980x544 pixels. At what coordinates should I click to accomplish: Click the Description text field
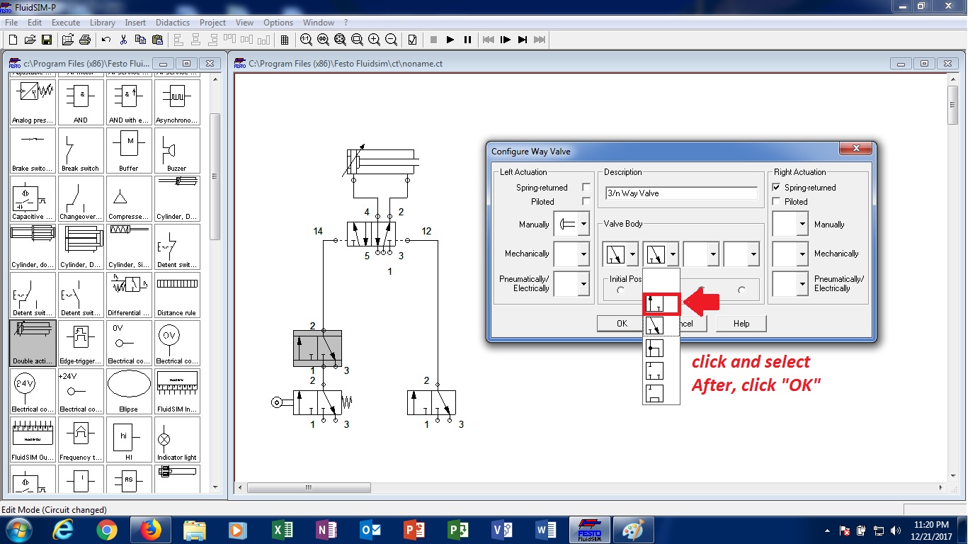(x=681, y=193)
